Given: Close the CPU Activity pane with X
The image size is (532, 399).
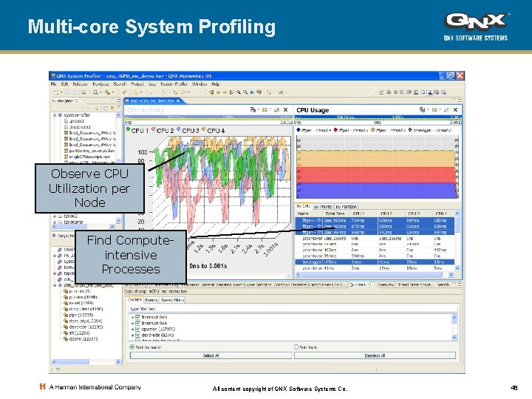Looking at the screenshot, I should [x=286, y=109].
